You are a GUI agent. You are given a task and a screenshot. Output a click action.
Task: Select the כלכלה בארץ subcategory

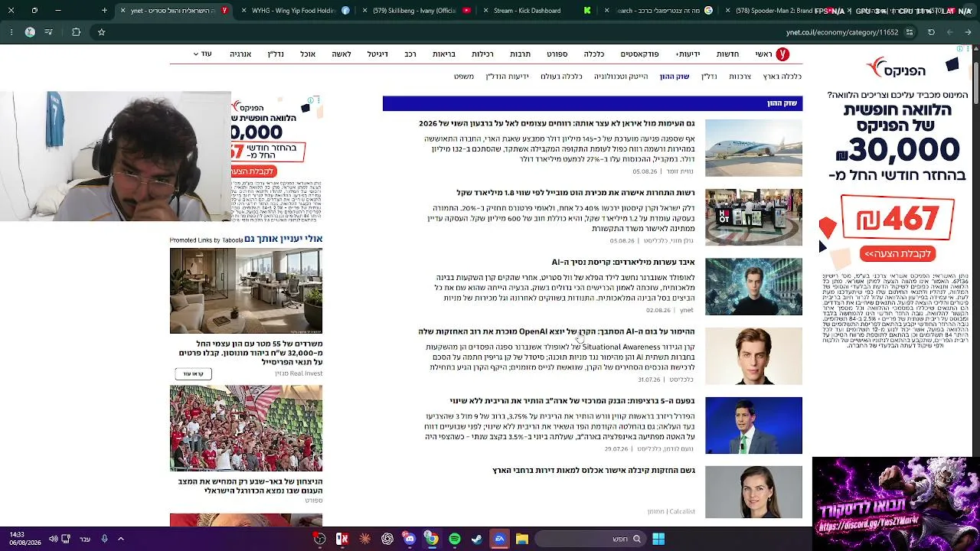[x=782, y=77]
